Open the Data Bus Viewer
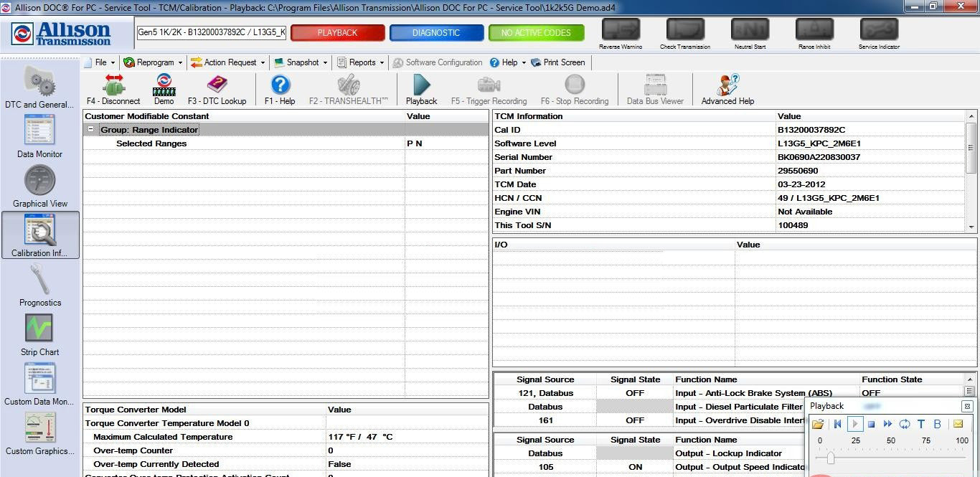 [x=654, y=89]
